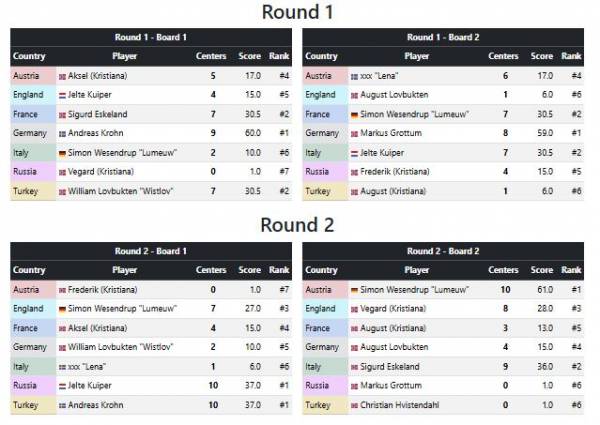
Task: Select the Round 2 - Board 2 table title
Action: (x=443, y=251)
